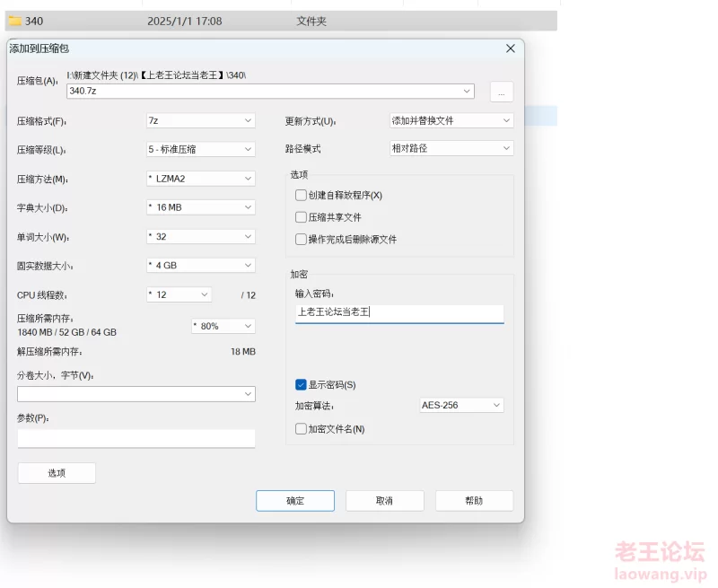Open the 路径模式 dropdown showing 相对路径
Screen dimensions: 718x588
[451, 148]
